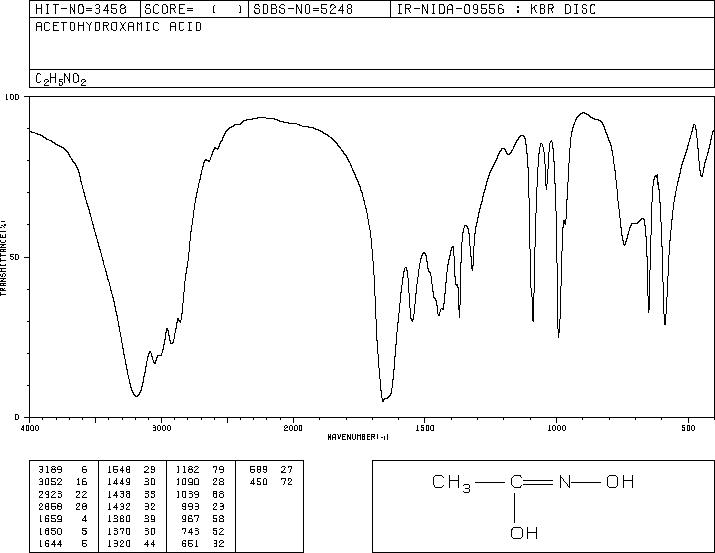Select the 1320 44 peak table row
The width and height of the screenshot is (715, 553).
[131, 544]
